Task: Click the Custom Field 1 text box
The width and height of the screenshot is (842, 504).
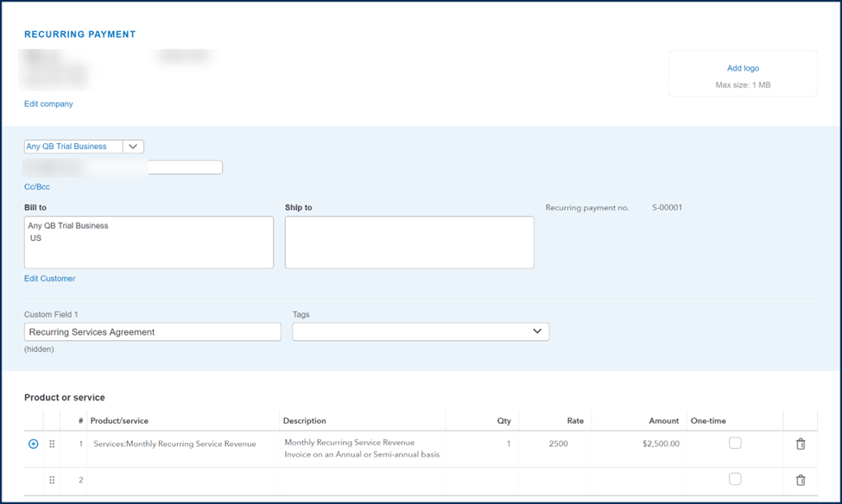Action: tap(152, 331)
